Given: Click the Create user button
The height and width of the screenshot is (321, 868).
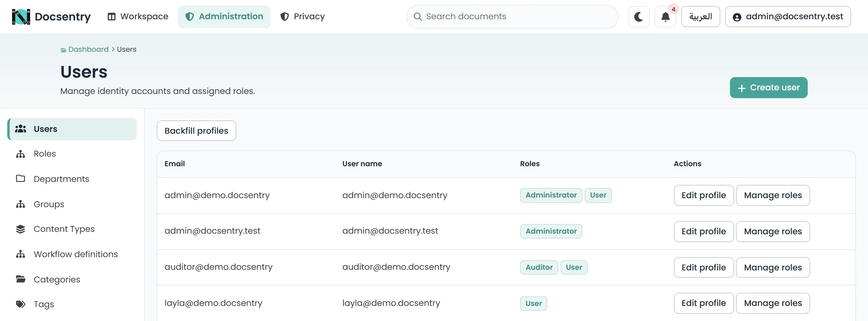Looking at the screenshot, I should [769, 88].
